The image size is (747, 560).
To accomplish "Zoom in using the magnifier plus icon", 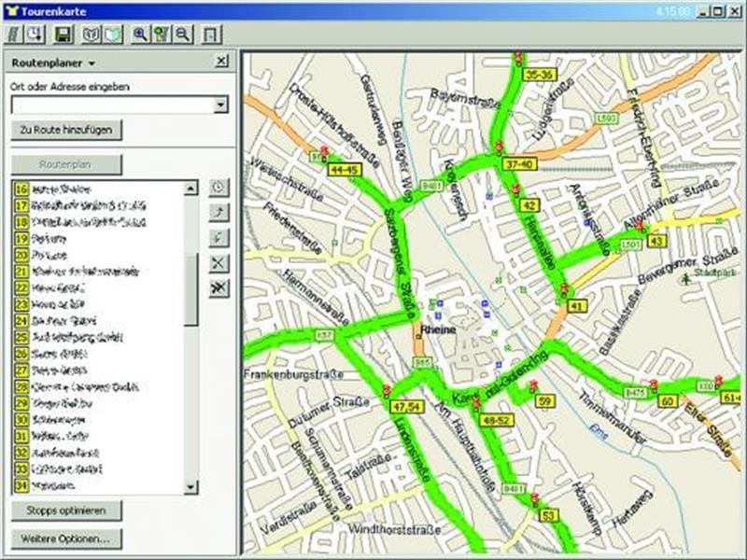I will tap(141, 35).
